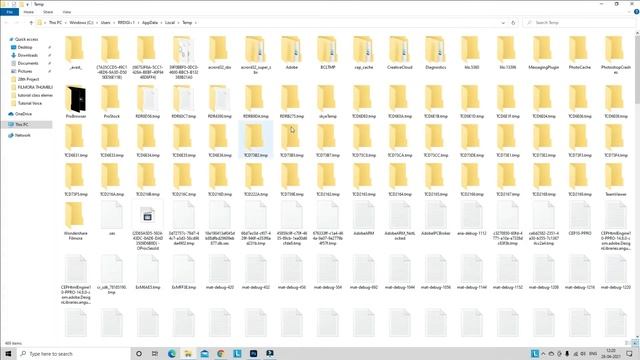The height and width of the screenshot is (360, 640).
Task: Open the Adobe folder
Action: [x=291, y=53]
